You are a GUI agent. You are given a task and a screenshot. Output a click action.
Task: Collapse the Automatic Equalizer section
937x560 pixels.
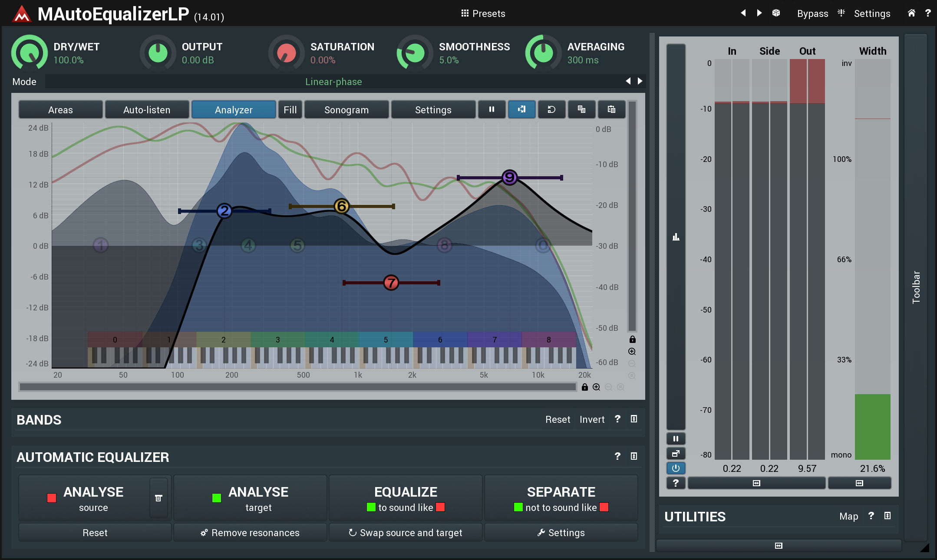point(634,456)
